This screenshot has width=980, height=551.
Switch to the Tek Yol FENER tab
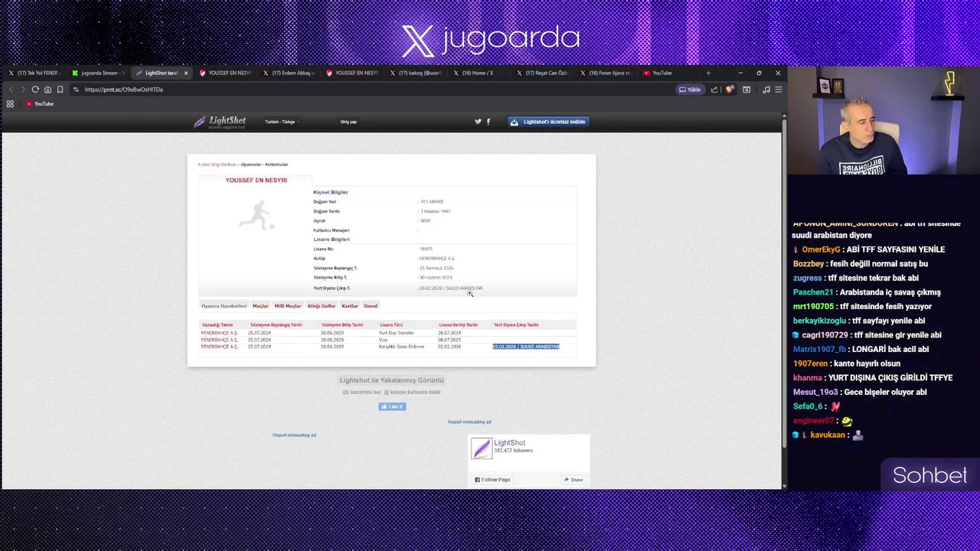(34, 73)
